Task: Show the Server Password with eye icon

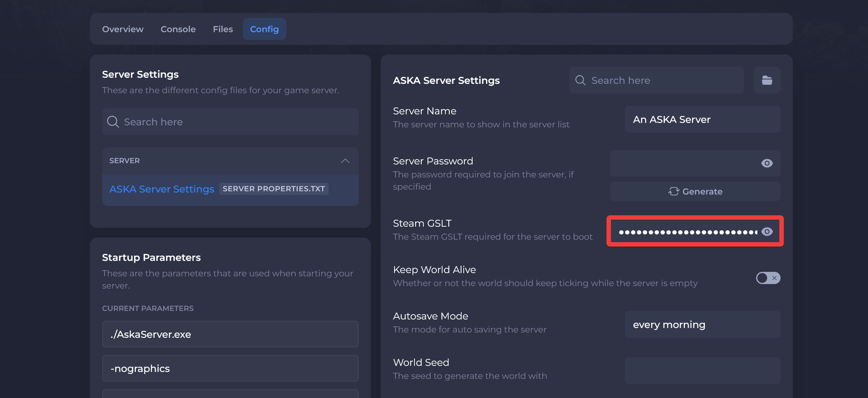Action: [767, 163]
